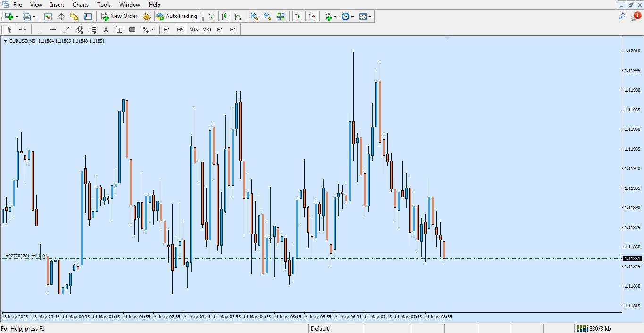Toggle the AutoTrading button
This screenshot has width=644, height=333.
176,17
